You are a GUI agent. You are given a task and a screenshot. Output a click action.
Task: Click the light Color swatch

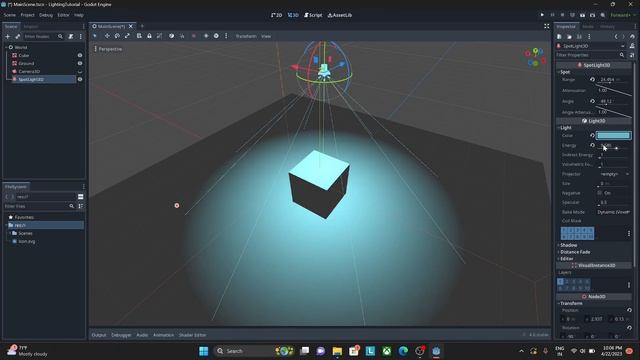[613, 136]
